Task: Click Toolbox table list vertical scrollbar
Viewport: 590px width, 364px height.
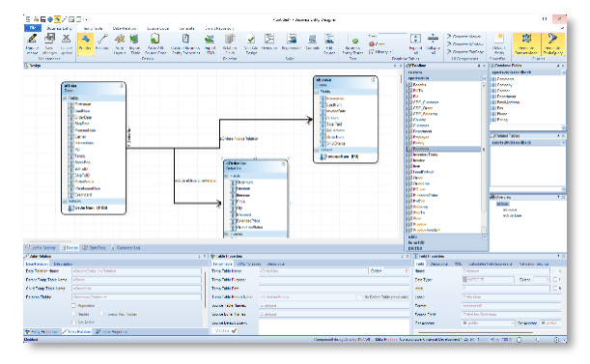Action: (484, 157)
